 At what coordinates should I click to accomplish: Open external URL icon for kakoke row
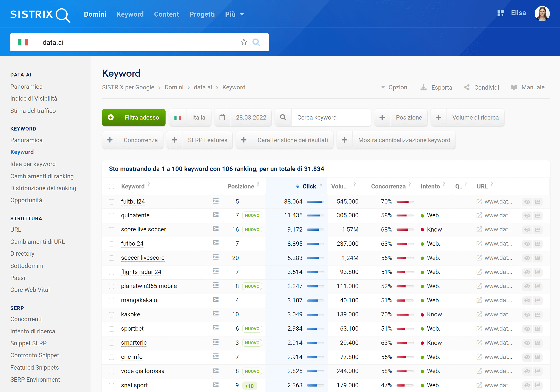(x=479, y=314)
